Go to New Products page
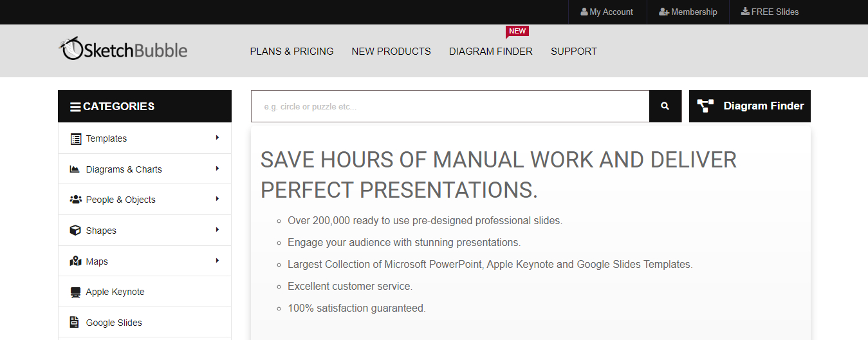868x340 pixels. click(x=391, y=52)
